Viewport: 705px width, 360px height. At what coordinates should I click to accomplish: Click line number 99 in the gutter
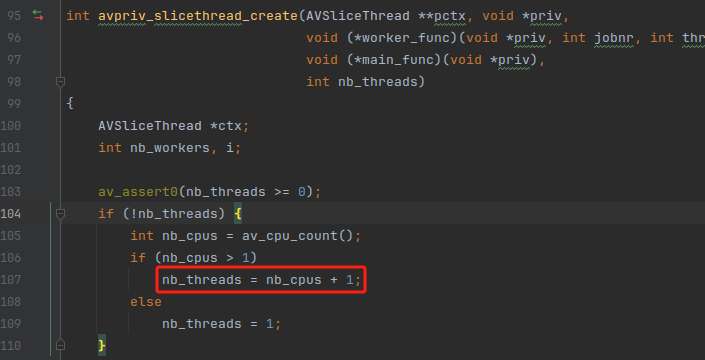(14, 104)
